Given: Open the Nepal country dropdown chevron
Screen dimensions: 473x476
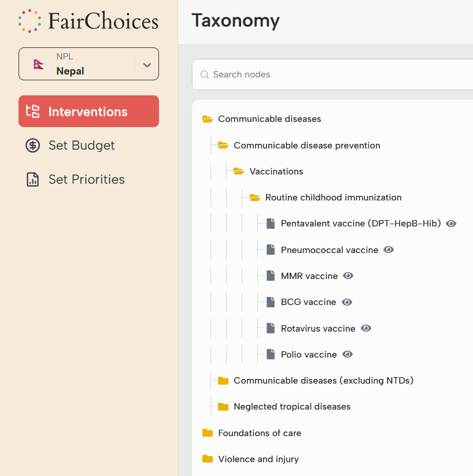Looking at the screenshot, I should 147,65.
